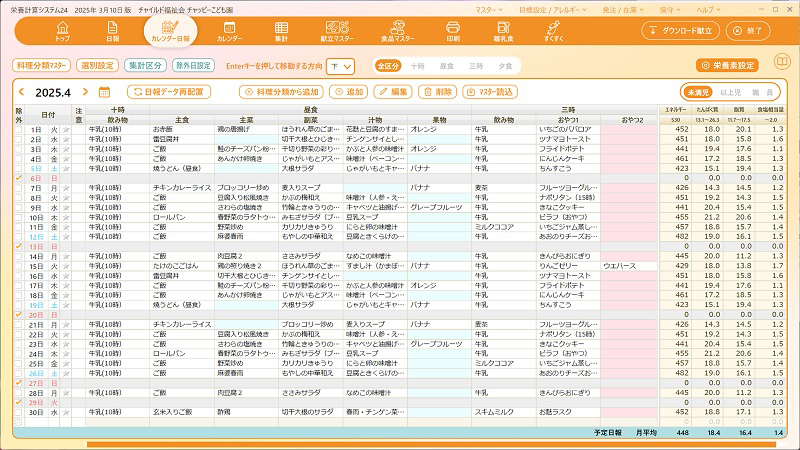Go to next month arrow

pyautogui.click(x=85, y=92)
